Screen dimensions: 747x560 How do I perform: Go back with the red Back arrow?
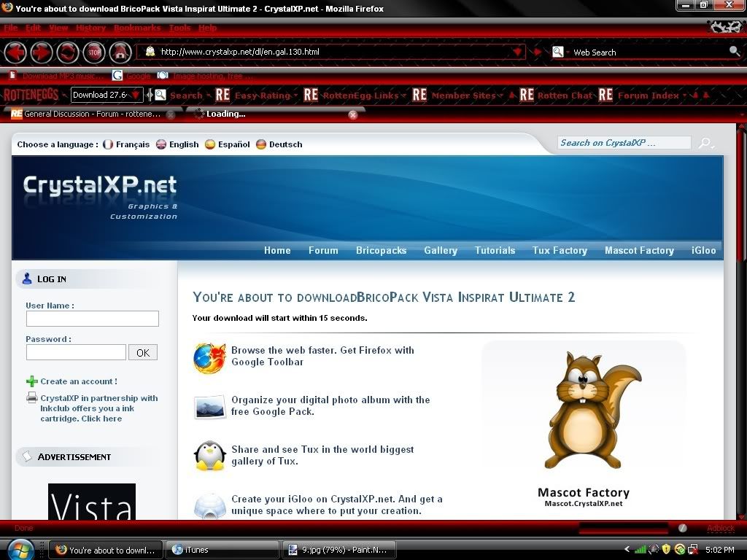tap(15, 52)
